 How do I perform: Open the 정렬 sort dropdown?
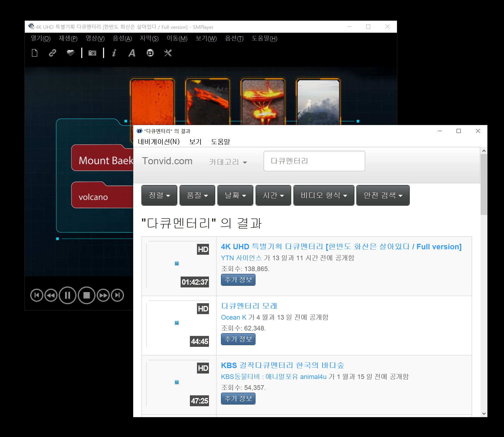coord(159,195)
